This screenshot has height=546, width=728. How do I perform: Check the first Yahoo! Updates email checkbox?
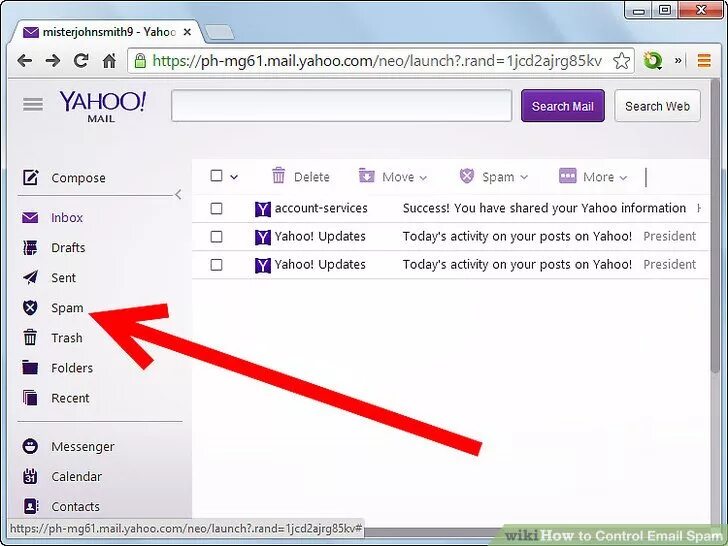click(x=216, y=237)
